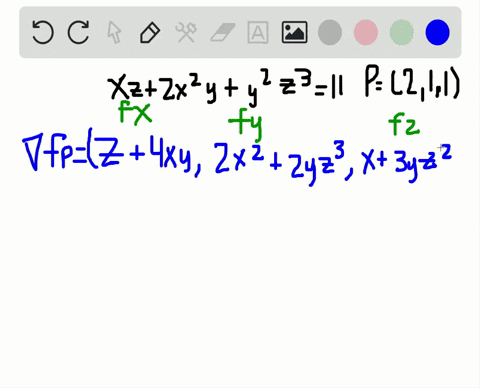Choose the gray color swatch
This screenshot has height=388, width=480.
coord(330,32)
